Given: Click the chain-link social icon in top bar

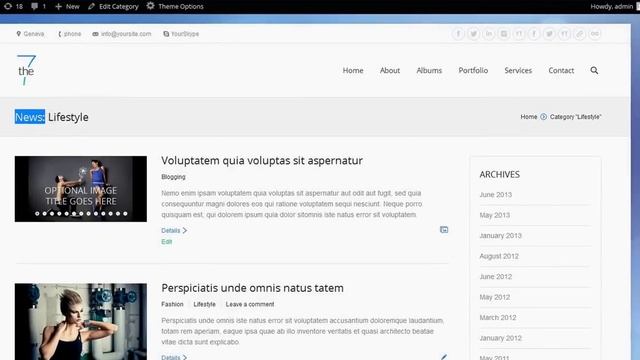Looking at the screenshot, I should point(580,34).
